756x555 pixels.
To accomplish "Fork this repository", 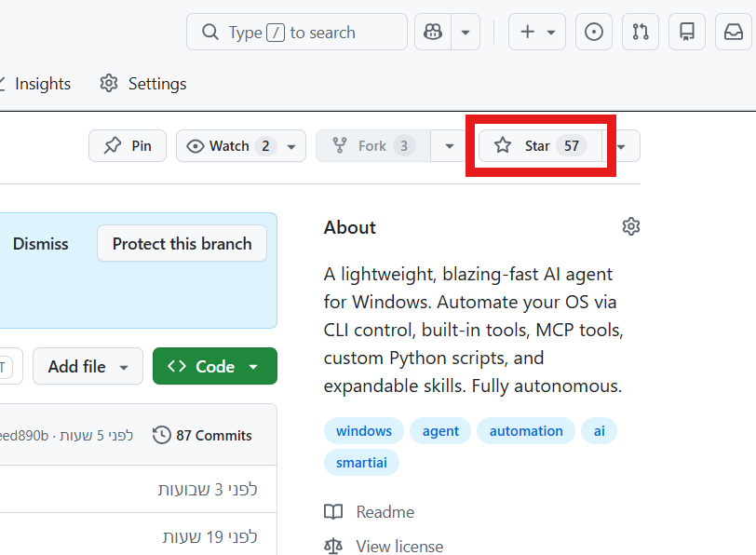I will 372,145.
